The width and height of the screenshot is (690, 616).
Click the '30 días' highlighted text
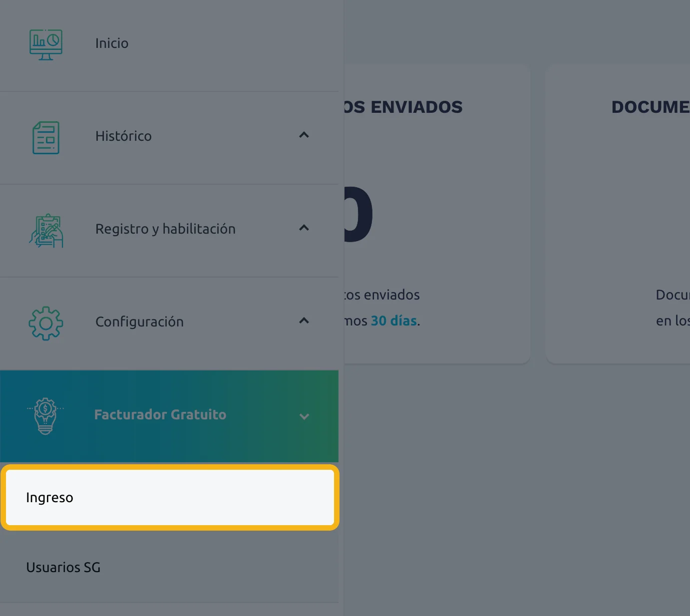pos(393,321)
